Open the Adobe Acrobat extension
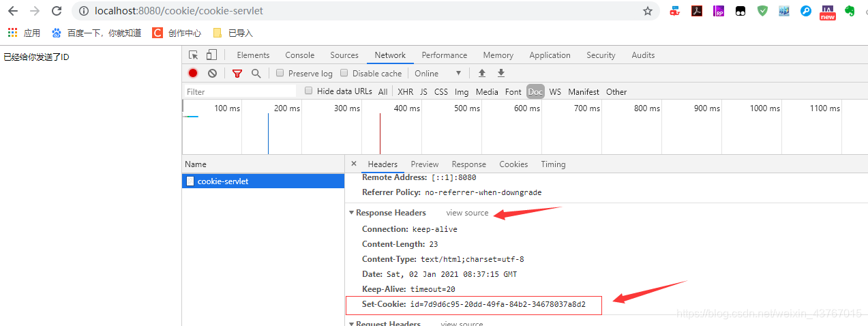The image size is (868, 326). pyautogui.click(x=697, y=11)
